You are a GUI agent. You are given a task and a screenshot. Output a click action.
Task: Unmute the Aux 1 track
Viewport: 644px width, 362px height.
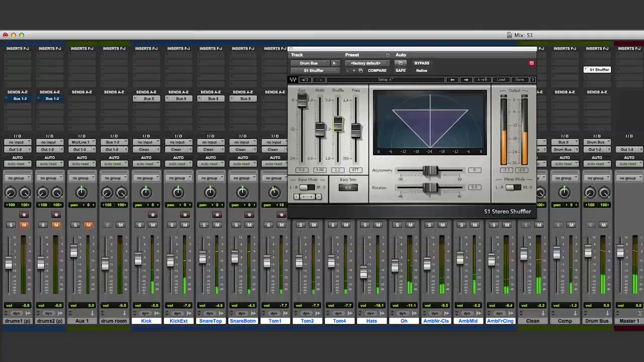(88, 225)
